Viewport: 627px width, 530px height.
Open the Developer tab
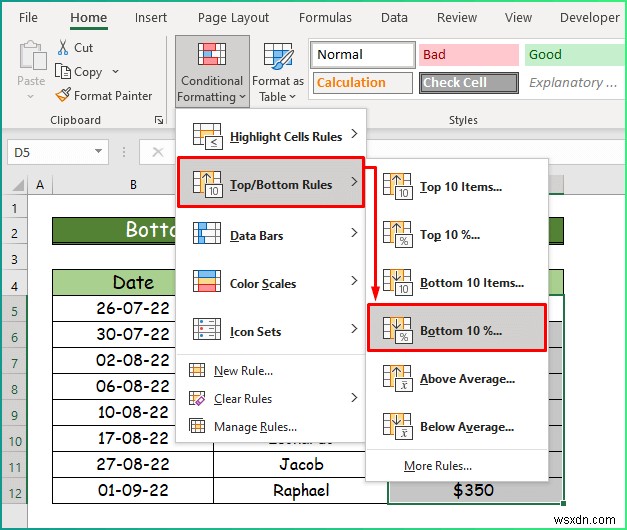590,18
